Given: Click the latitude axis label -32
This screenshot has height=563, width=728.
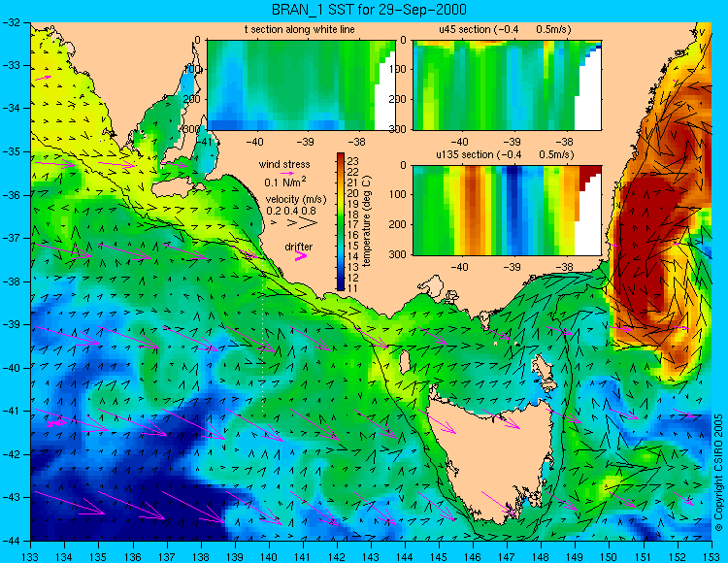Looking at the screenshot, I should pos(12,21).
